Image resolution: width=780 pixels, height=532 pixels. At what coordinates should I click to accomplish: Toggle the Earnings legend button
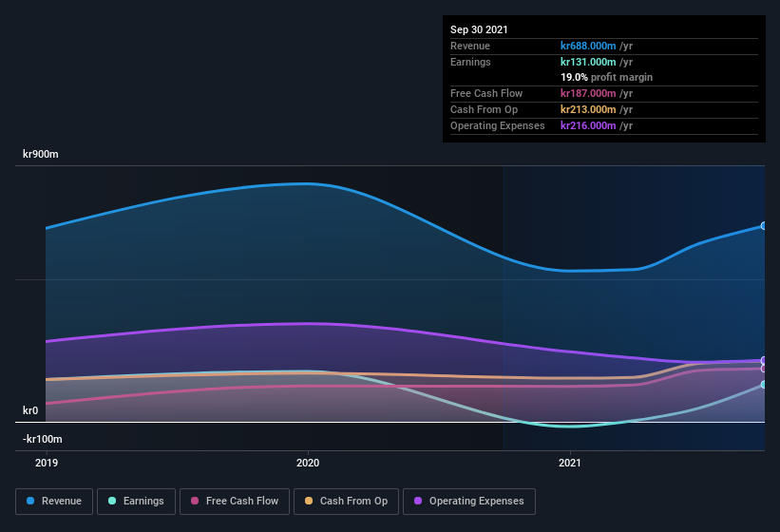pos(136,502)
